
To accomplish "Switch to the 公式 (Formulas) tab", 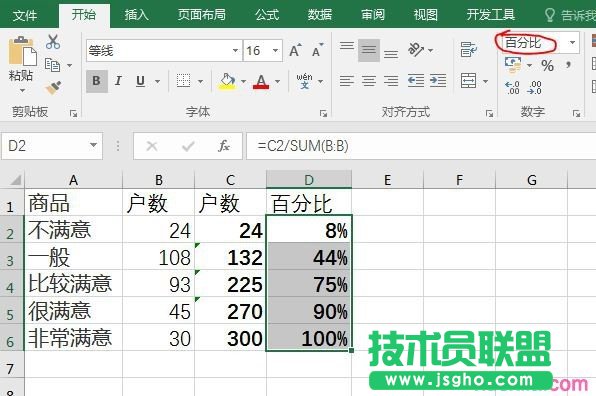I will click(x=267, y=15).
